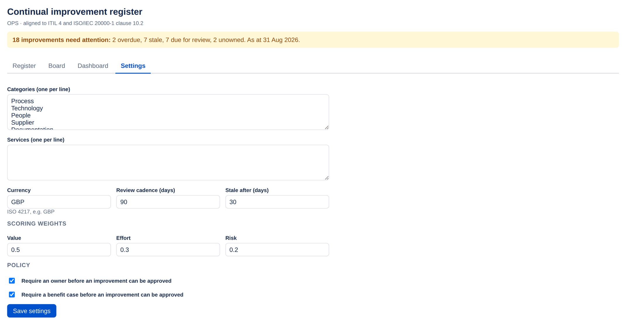
Task: Click the 'Services (one per line)' label
Action: [36, 140]
